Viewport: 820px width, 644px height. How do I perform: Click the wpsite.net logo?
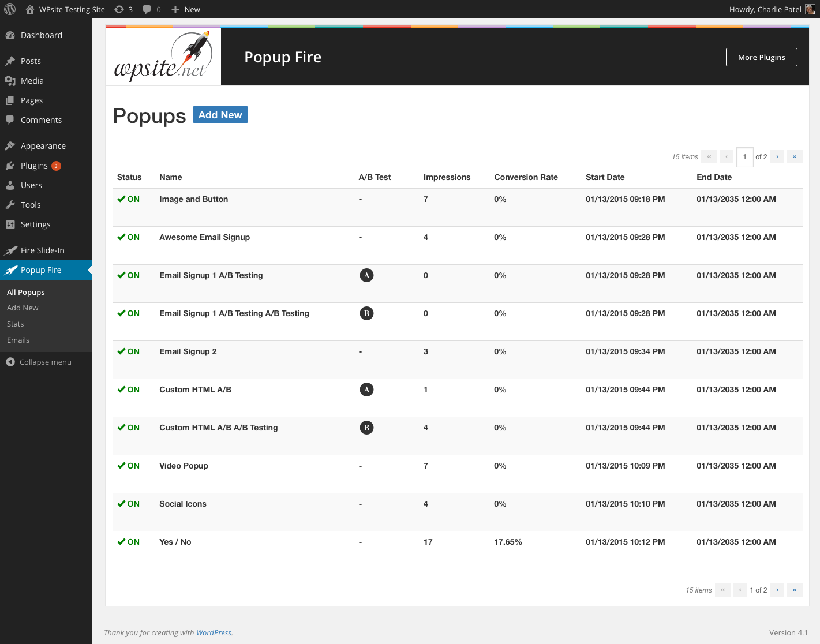coord(163,57)
